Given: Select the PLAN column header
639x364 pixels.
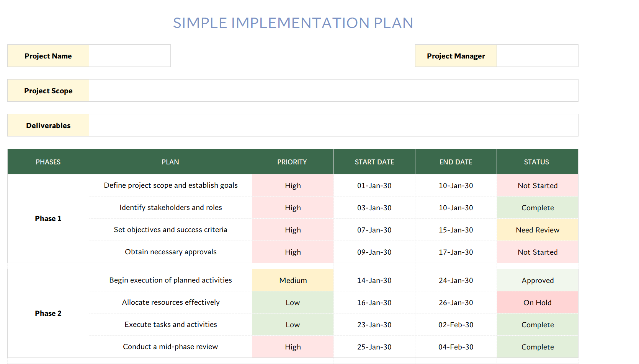Looking at the screenshot, I should 170,162.
